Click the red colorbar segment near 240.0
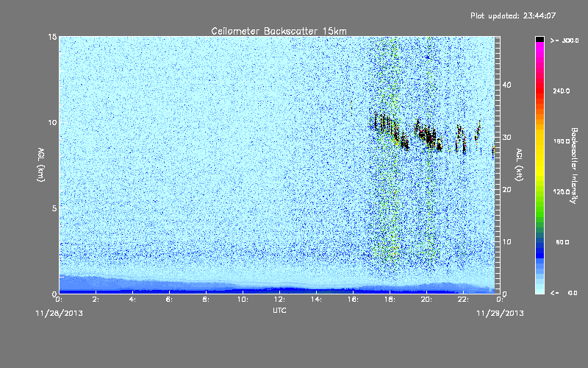The width and height of the screenshot is (588, 368). pyautogui.click(x=539, y=91)
